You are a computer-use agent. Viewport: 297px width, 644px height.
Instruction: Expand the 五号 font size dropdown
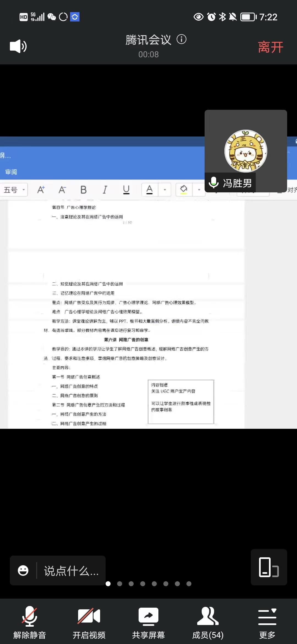click(14, 190)
